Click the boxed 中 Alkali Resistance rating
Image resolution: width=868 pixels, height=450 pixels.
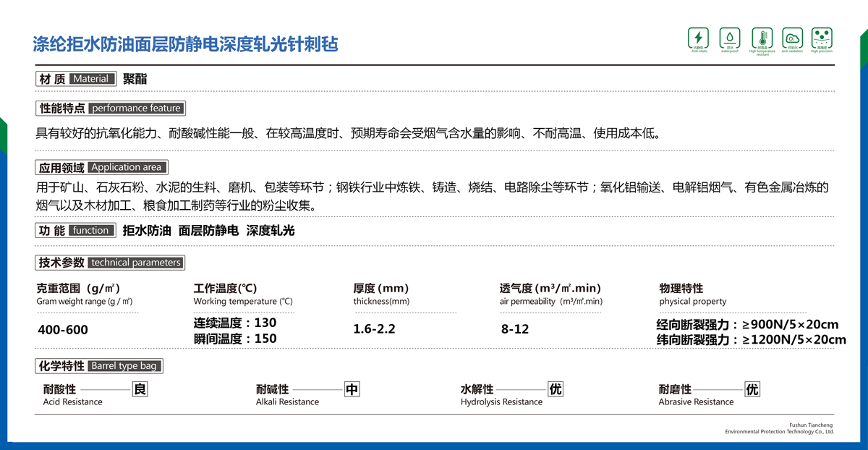pos(352,389)
